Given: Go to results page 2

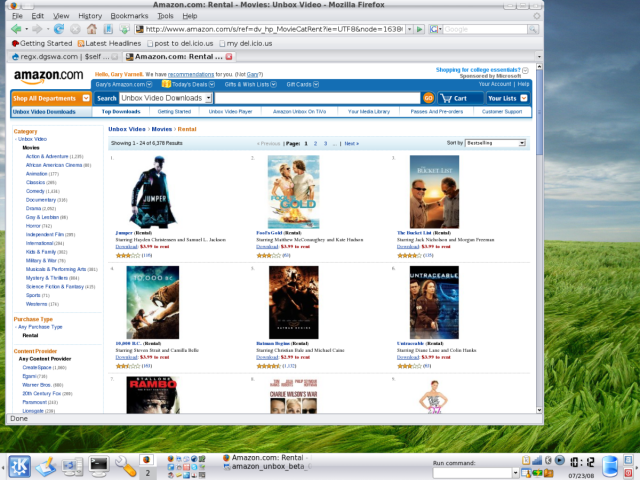Looking at the screenshot, I should (x=316, y=144).
